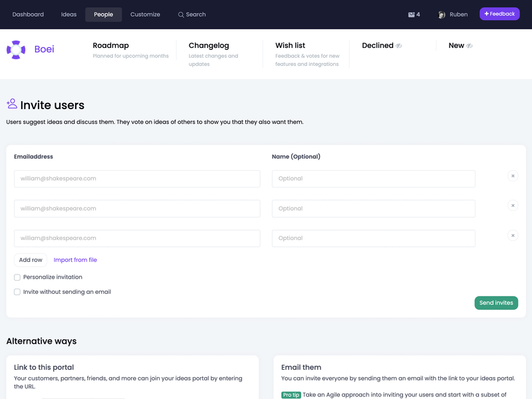Open Ruben's profile avatar
Screen dimensions: 532x399
coord(440,14)
